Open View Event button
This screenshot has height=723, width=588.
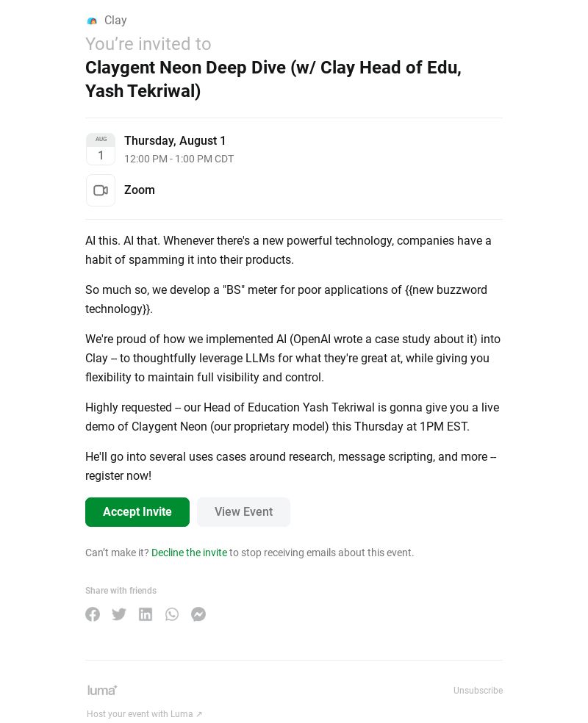(x=243, y=512)
